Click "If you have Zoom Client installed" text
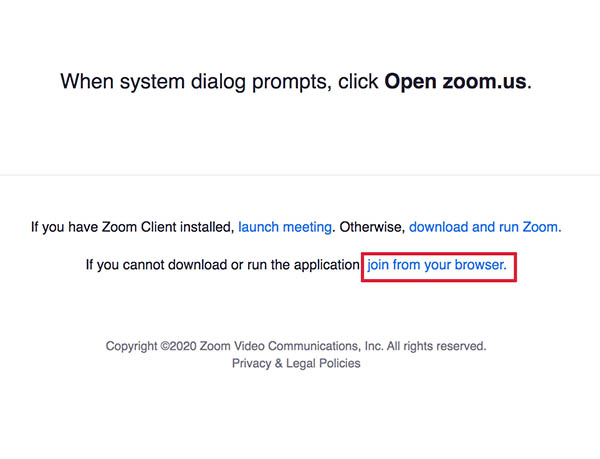This screenshot has width=600, height=459. click(132, 227)
